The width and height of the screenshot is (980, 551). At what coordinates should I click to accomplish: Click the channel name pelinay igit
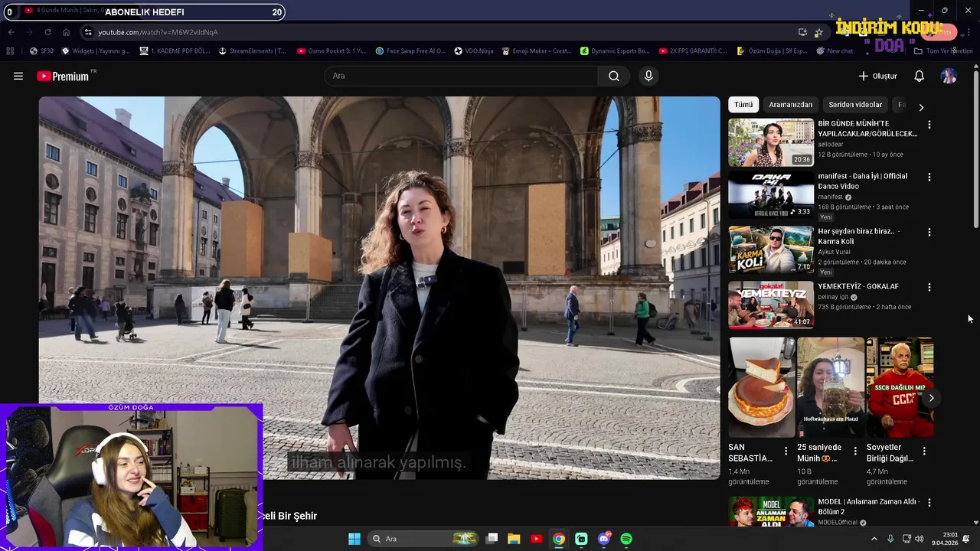pos(833,297)
